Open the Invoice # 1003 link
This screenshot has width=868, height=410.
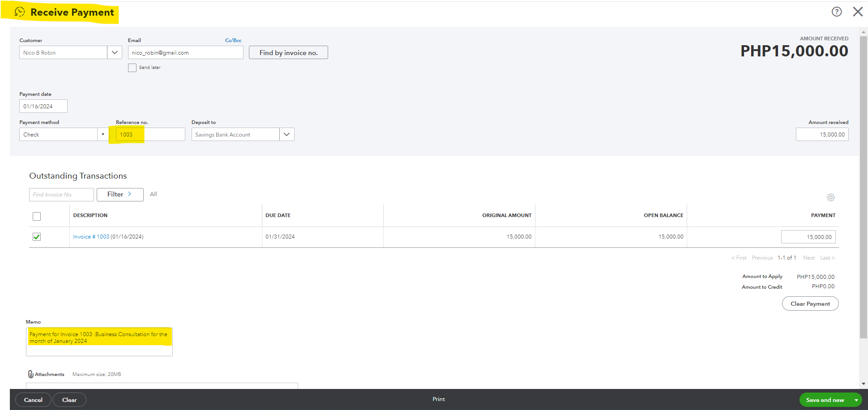(91, 237)
